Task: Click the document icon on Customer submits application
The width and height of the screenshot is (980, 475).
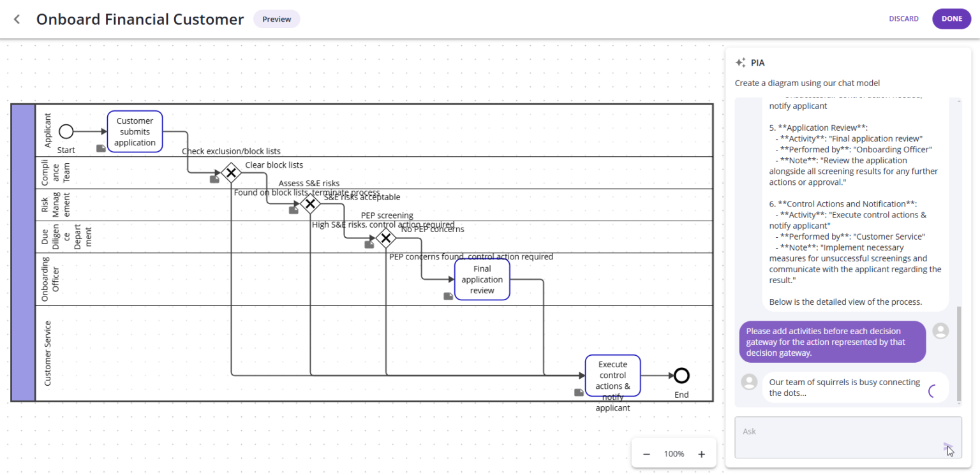Action: (101, 147)
